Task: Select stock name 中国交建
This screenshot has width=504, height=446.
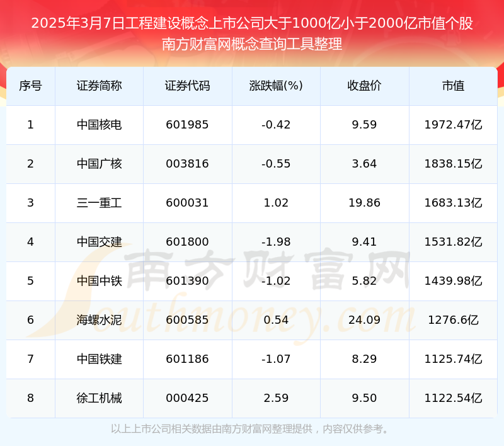Action: coord(99,242)
